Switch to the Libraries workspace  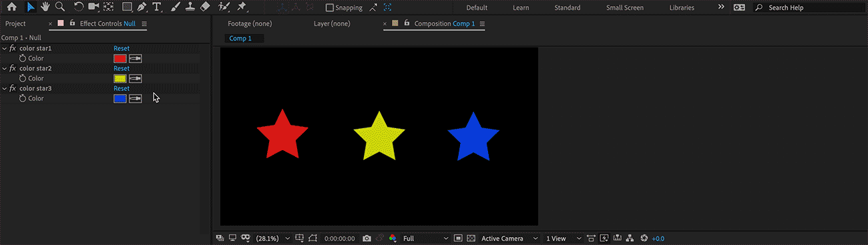click(682, 8)
